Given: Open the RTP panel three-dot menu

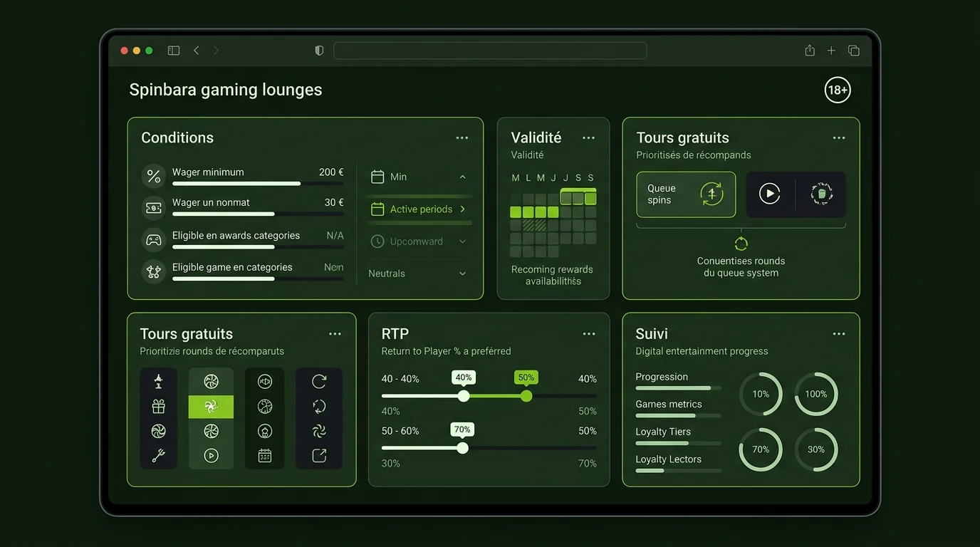Looking at the screenshot, I should click(x=589, y=334).
